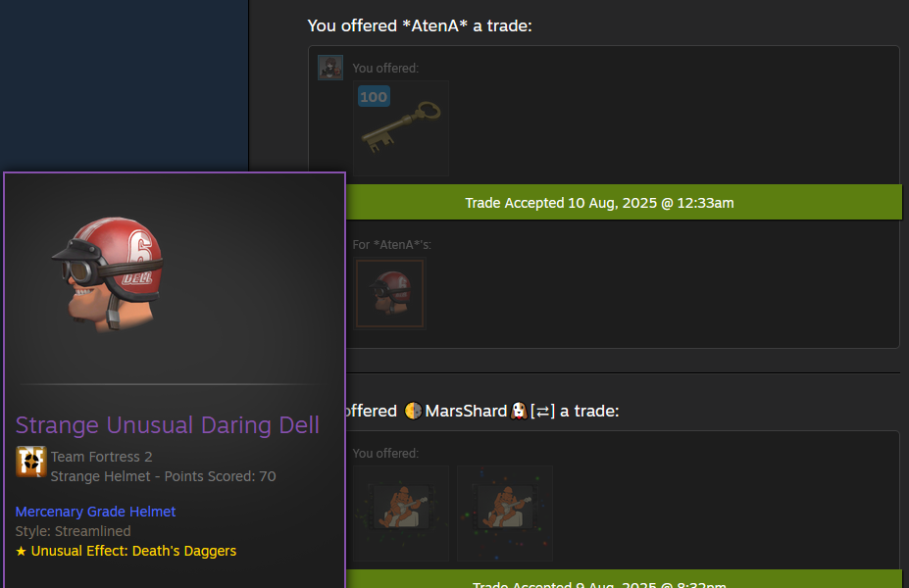Click Unusual Effect: Death's Daggers text
Screen dimensions: 909x588
[133, 551]
